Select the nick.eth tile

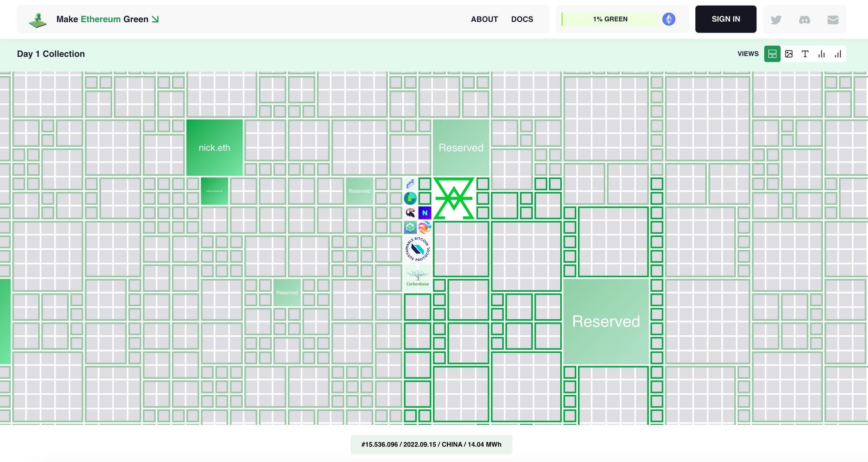(x=214, y=147)
